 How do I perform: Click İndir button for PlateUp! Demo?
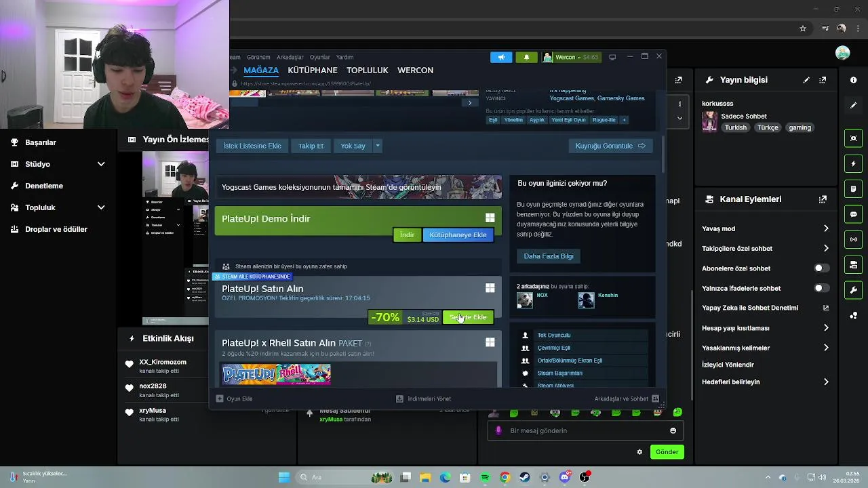[407, 235]
